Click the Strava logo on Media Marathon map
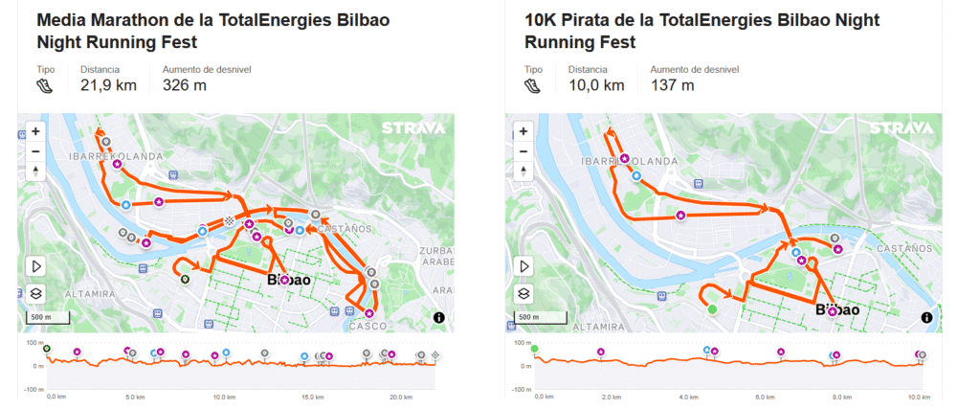Image resolution: width=980 pixels, height=410 pixels. [x=413, y=128]
